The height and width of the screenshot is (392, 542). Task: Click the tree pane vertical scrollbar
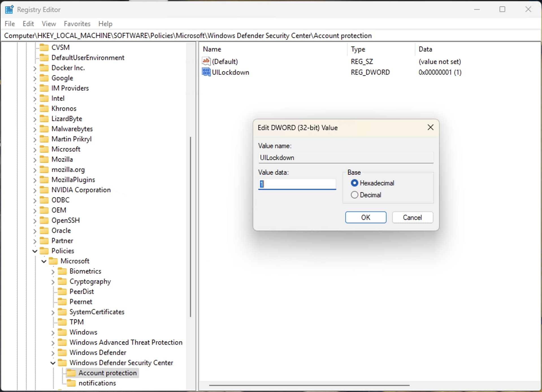[190, 226]
